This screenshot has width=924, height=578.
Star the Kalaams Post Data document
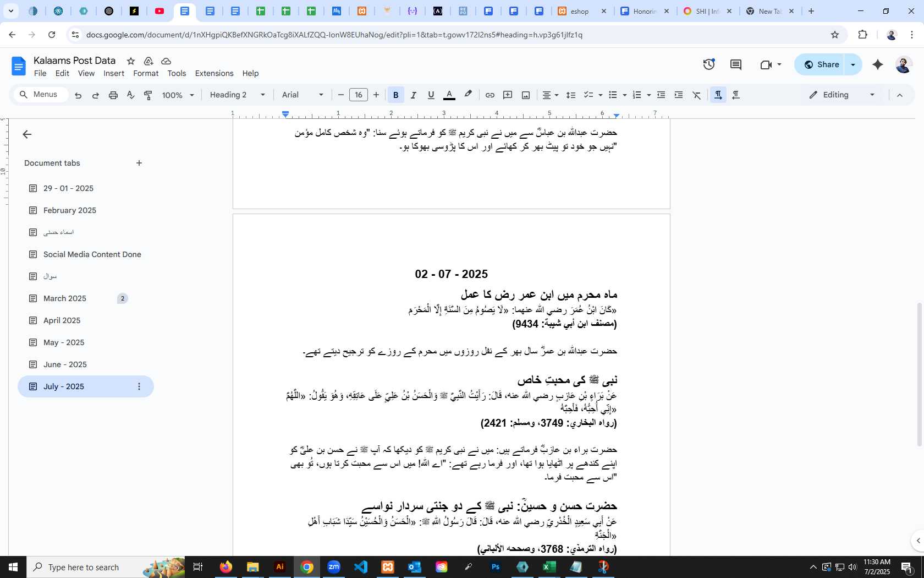(131, 61)
